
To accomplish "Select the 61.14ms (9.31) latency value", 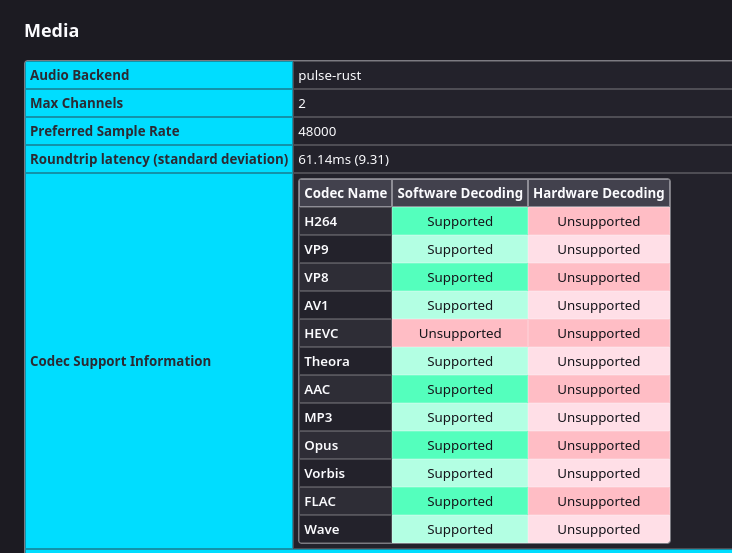I will coord(344,160).
